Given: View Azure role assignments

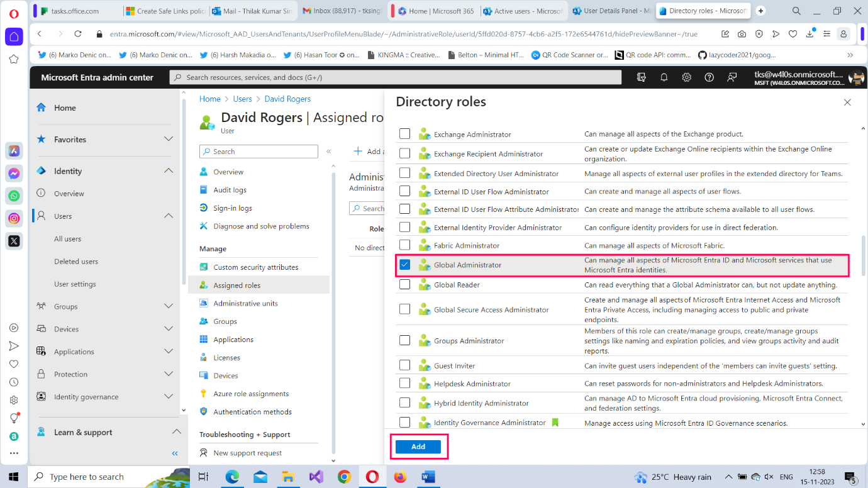Looking at the screenshot, I should [x=249, y=393].
